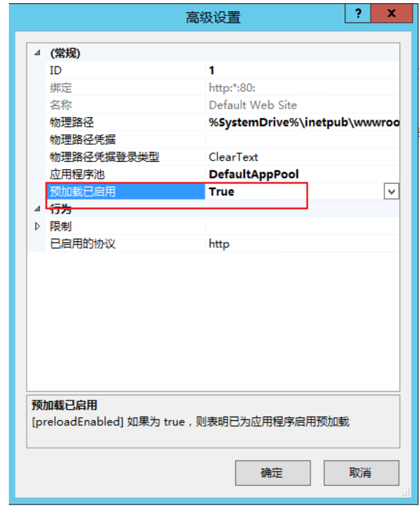Open the help question mark button
The width and height of the screenshot is (420, 509).
pos(357,14)
